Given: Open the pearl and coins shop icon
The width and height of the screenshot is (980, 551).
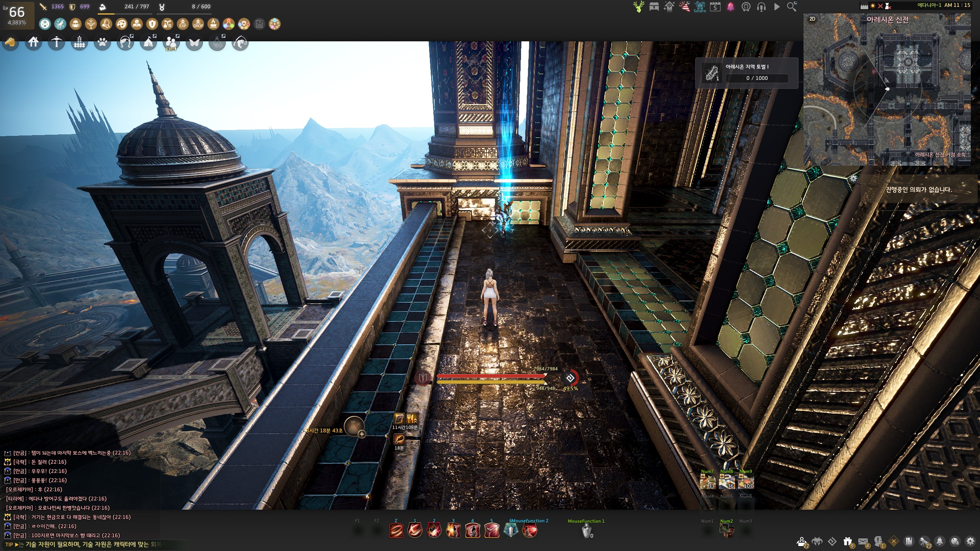Looking at the screenshot, I should [x=955, y=541].
